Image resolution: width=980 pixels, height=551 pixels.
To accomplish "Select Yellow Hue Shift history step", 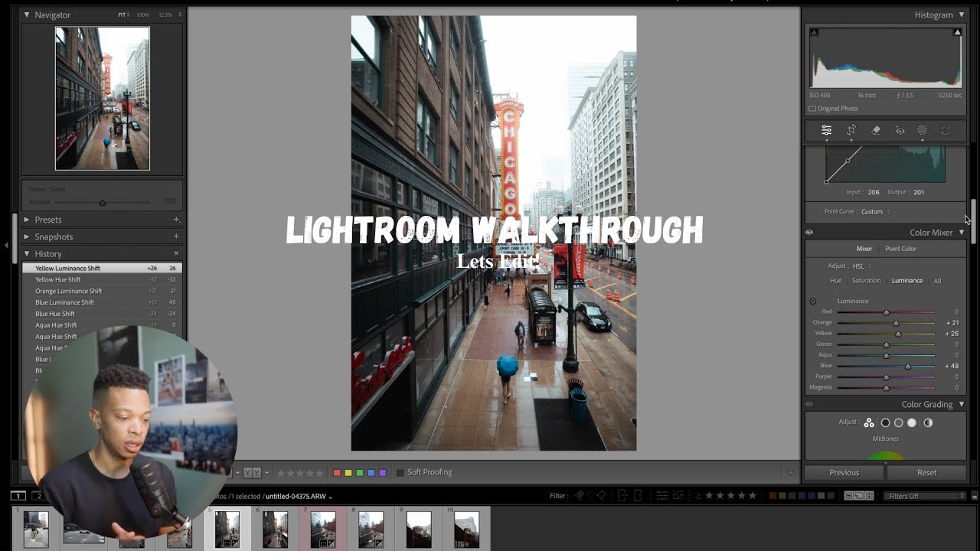I will [x=102, y=280].
